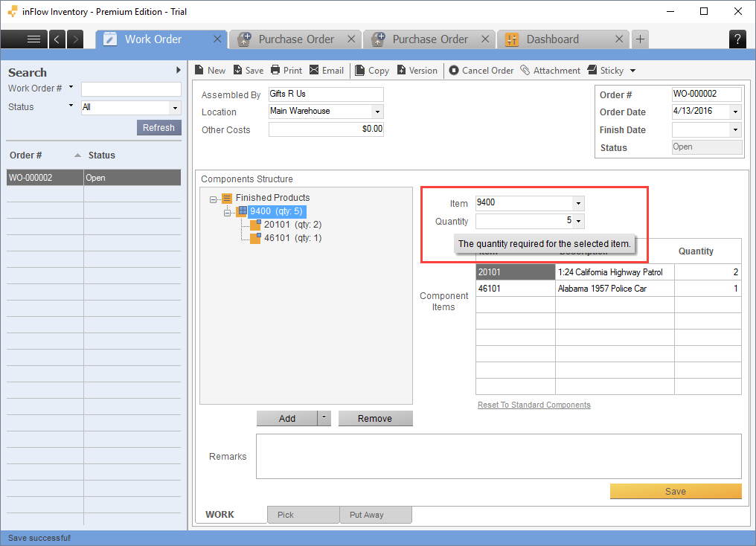Click the Assembled By field

pyautogui.click(x=326, y=94)
